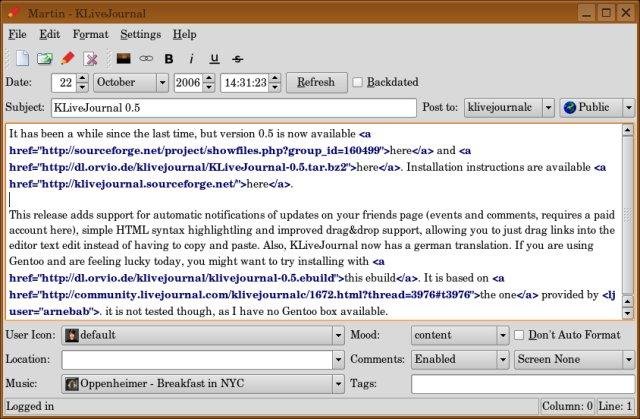Open the File menu
This screenshot has height=419, width=640.
click(17, 35)
